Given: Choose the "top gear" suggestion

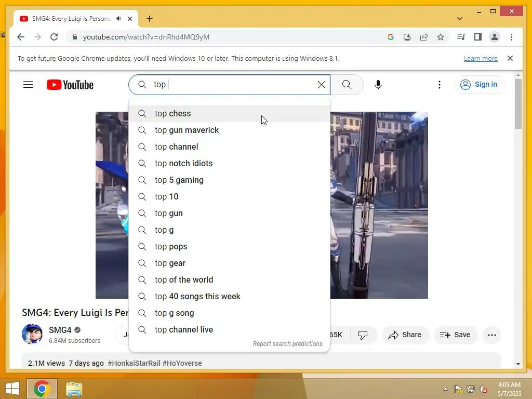Looking at the screenshot, I should point(229,263).
